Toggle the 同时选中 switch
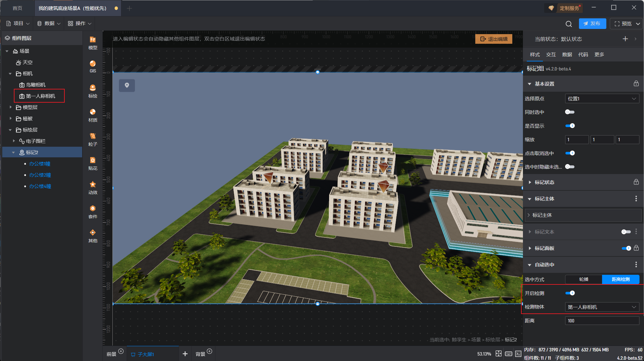The image size is (644, 361). (570, 112)
